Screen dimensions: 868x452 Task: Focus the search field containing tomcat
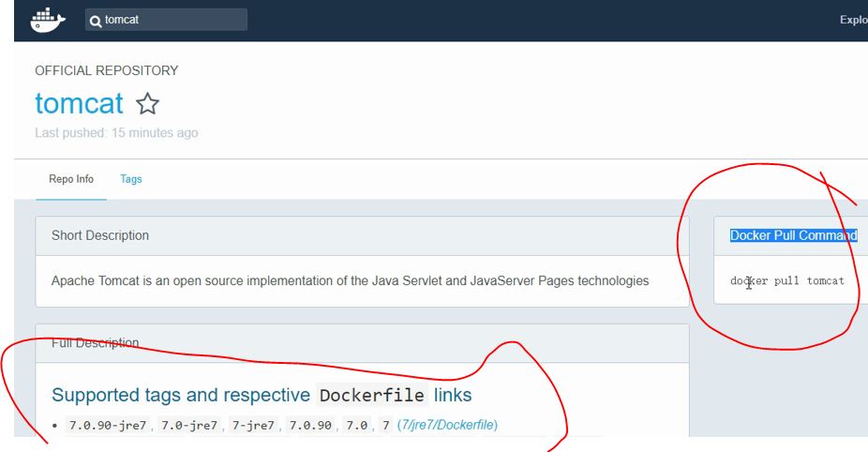tap(166, 20)
